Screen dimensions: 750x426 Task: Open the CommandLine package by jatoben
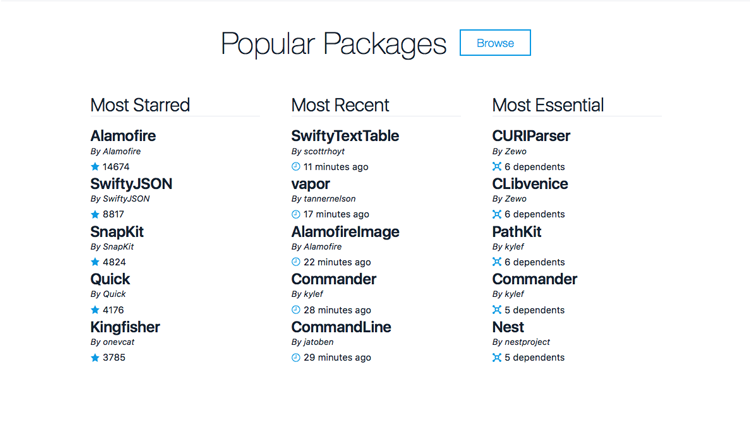(x=341, y=327)
